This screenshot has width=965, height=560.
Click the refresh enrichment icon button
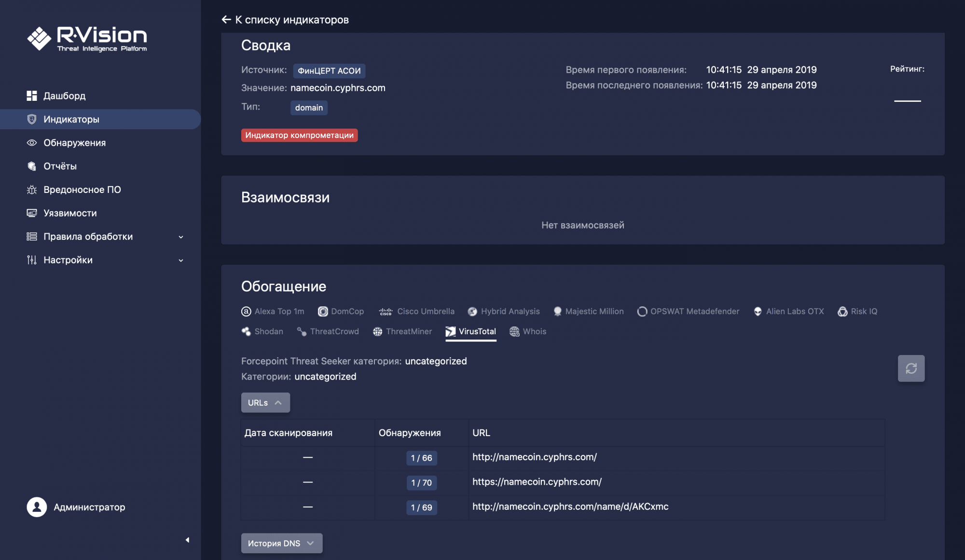coord(910,369)
